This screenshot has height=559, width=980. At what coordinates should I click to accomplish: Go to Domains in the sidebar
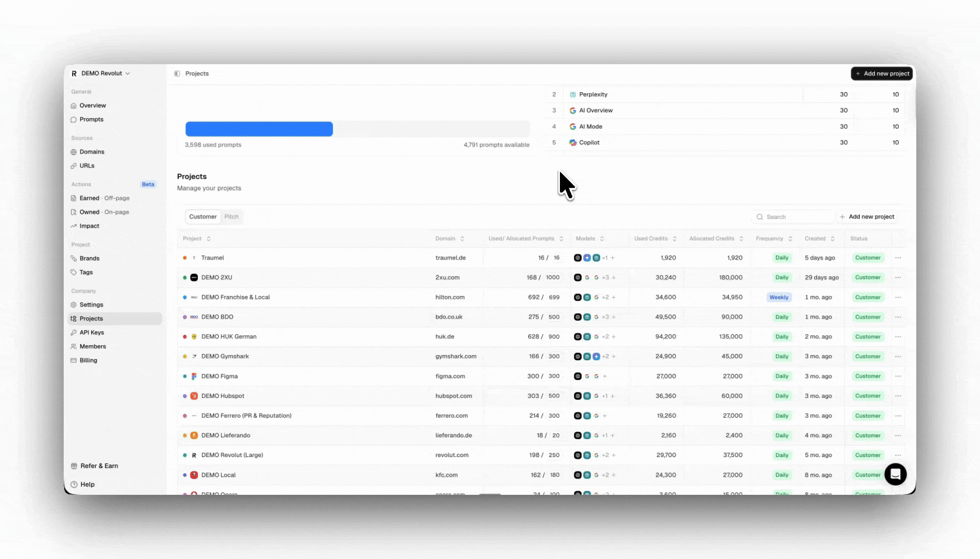tap(92, 152)
